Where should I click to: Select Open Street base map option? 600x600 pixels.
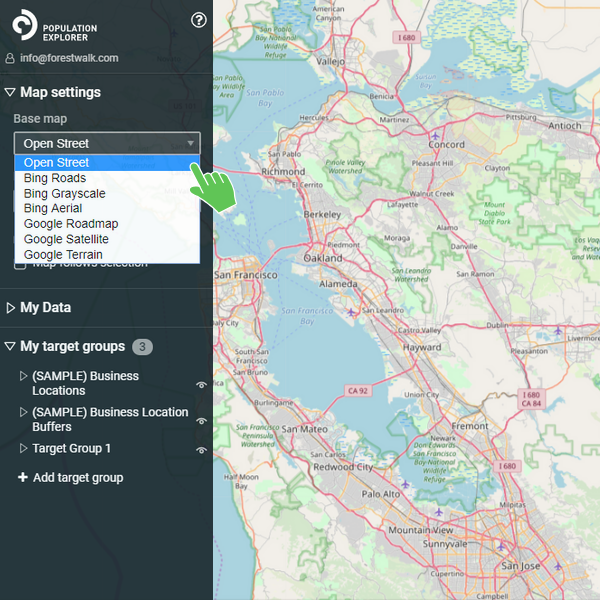coord(107,163)
